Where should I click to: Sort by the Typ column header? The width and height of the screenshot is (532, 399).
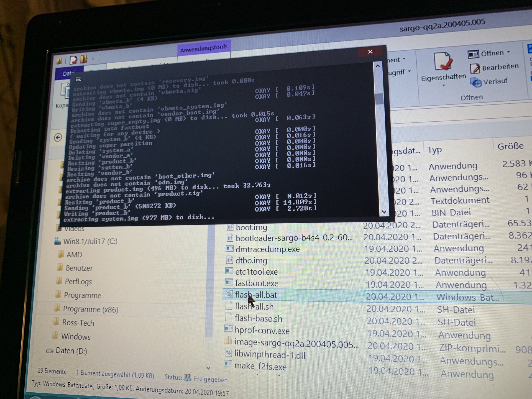[x=434, y=150]
